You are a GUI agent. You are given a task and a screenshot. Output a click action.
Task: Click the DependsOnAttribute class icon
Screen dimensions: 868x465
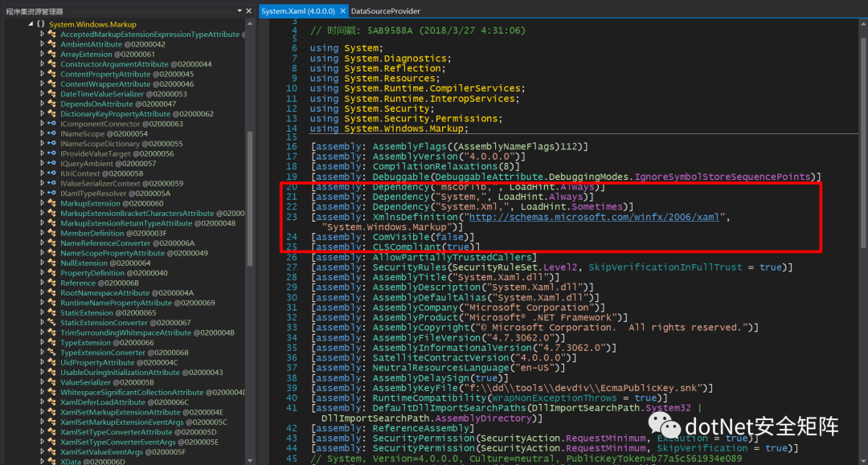click(51, 104)
